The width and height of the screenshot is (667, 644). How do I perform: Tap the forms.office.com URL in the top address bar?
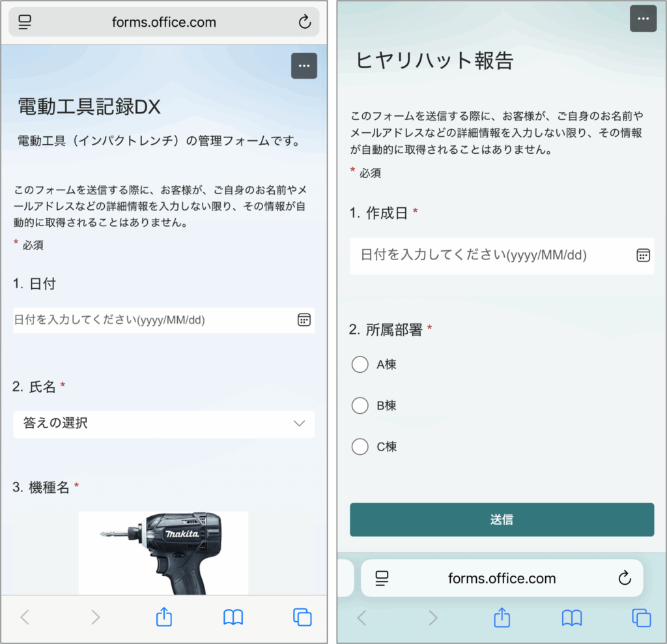pos(163,22)
